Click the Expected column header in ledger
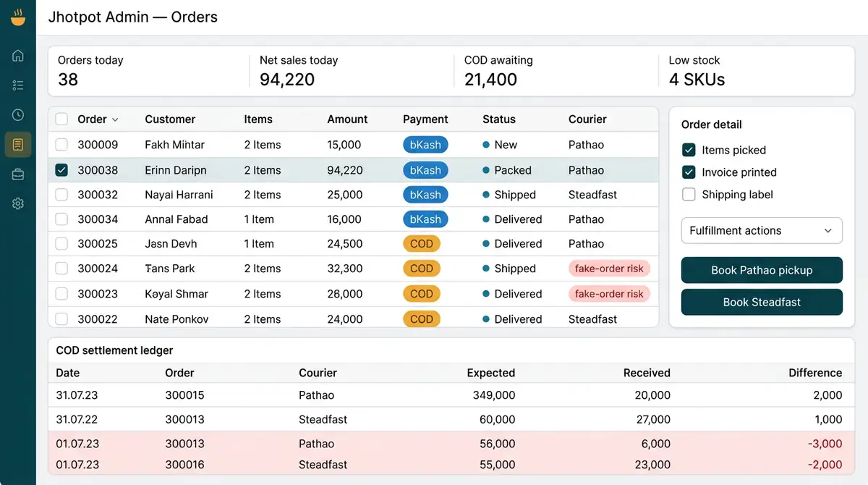 [x=491, y=373]
